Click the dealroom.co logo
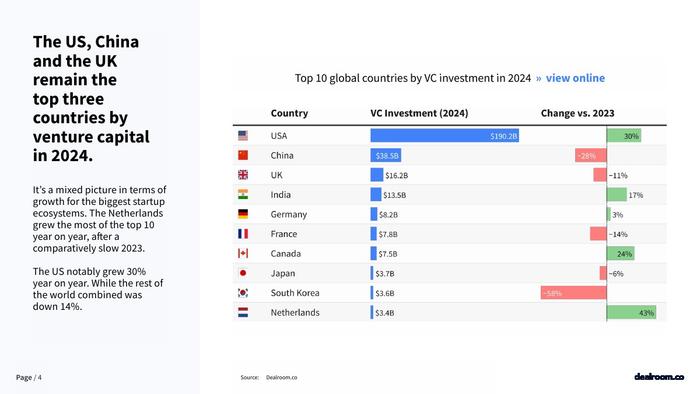 point(659,377)
